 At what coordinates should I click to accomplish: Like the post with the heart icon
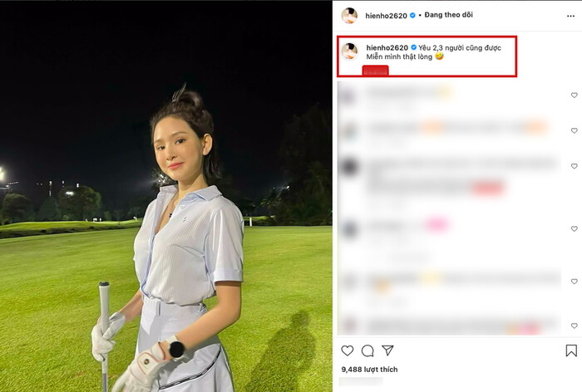click(347, 350)
